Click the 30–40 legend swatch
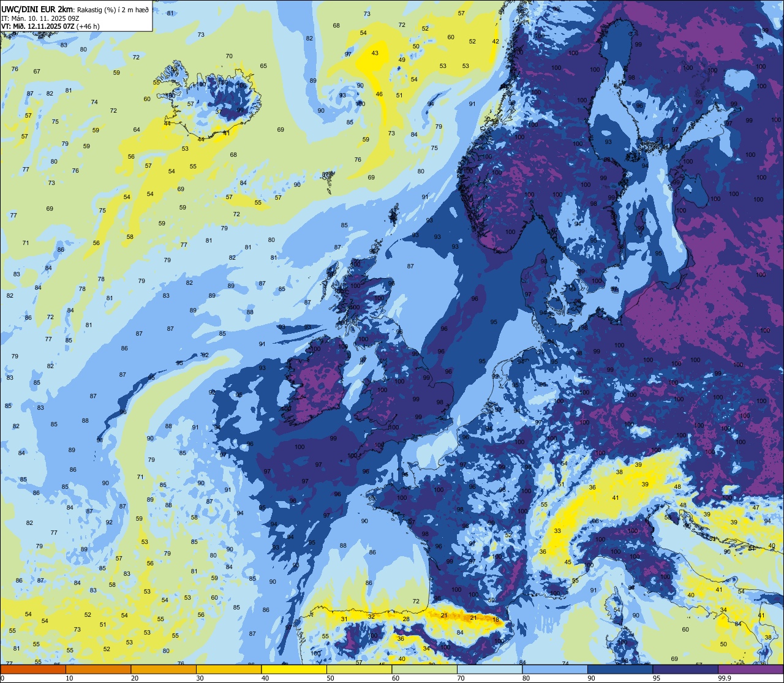The height and width of the screenshot is (683, 784). point(228,670)
